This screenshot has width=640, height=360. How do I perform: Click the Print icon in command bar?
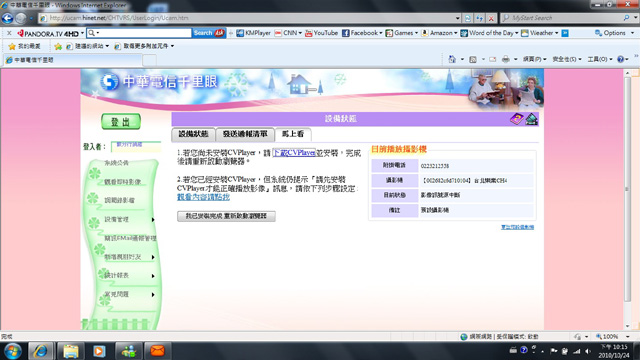click(506, 60)
